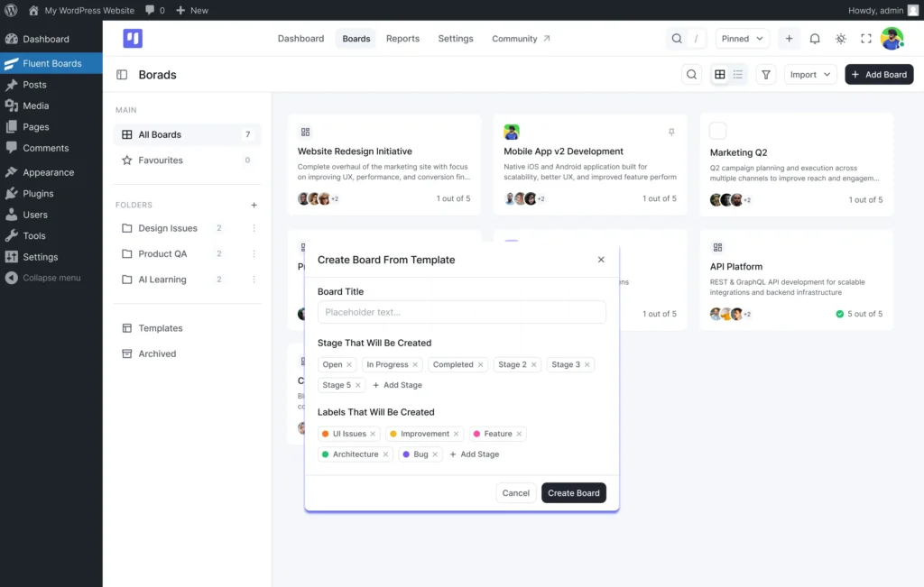Switch to list view
The width and height of the screenshot is (924, 587).
pos(738,75)
